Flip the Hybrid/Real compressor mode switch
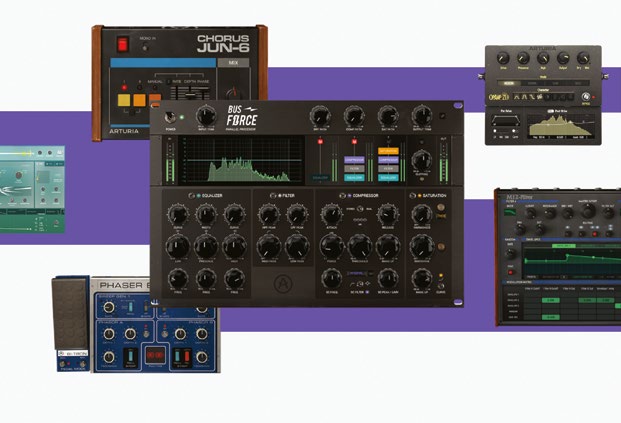 tap(360, 208)
